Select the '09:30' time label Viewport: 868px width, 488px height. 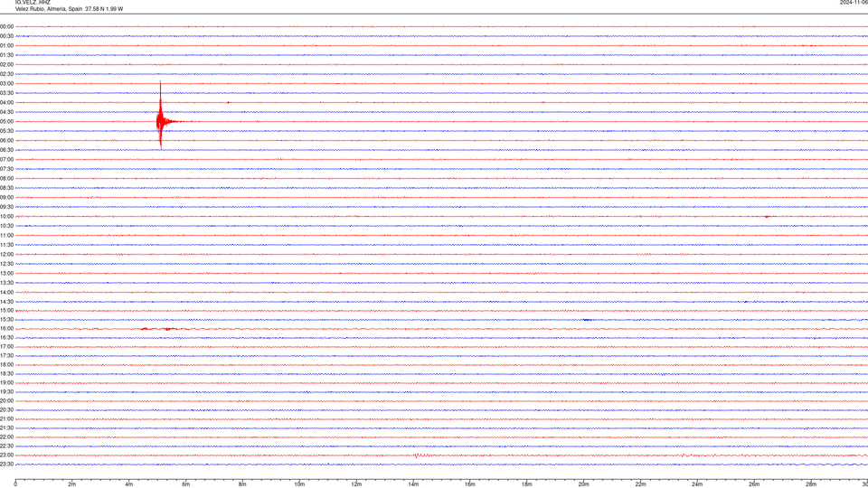pos(6,207)
